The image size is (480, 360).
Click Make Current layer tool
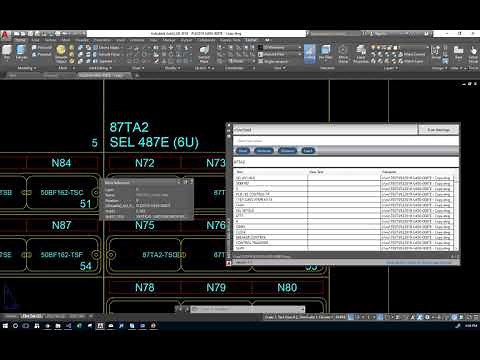(411, 54)
